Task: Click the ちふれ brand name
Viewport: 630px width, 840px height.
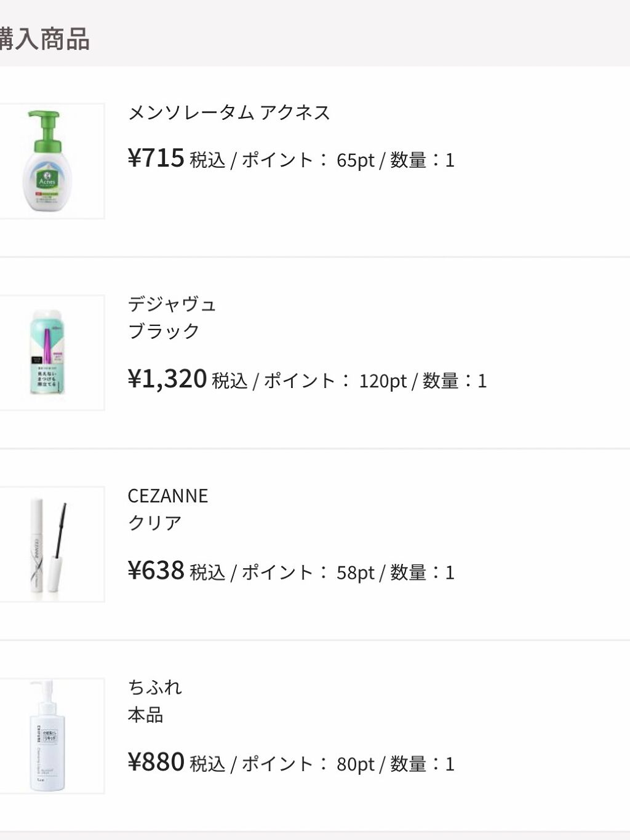Action: [x=154, y=687]
